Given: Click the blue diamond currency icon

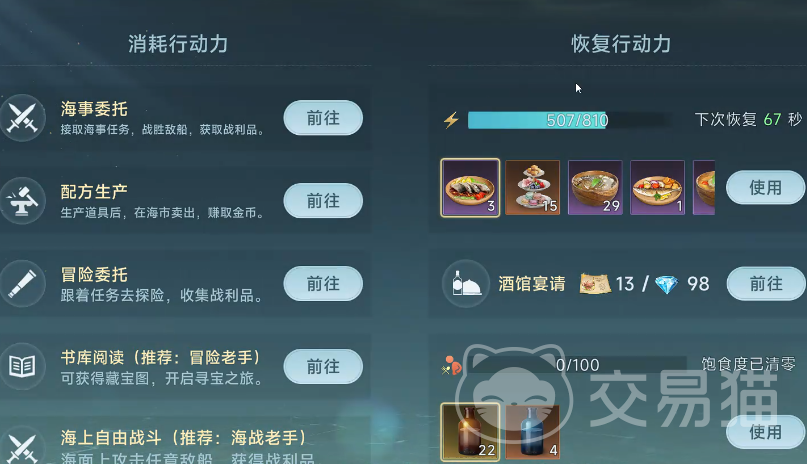Looking at the screenshot, I should click(x=666, y=284).
